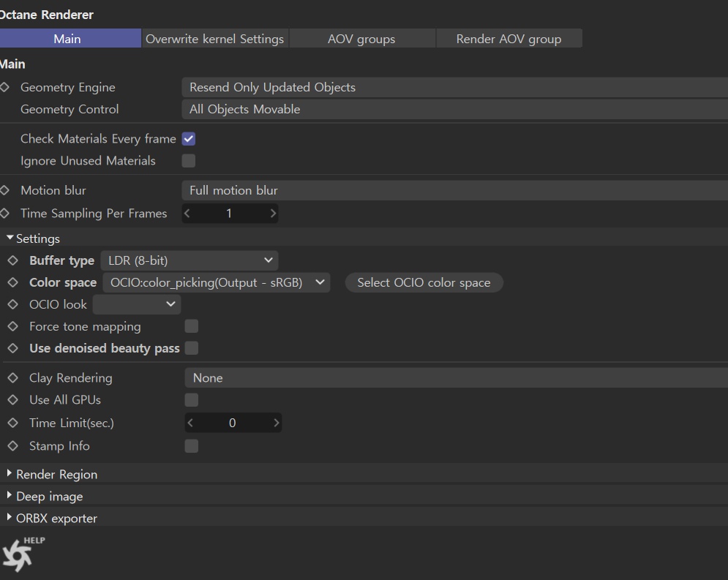Click keyframe diamond next to Time Sampling Per Frames
Viewport: 728px width, 580px height.
(4, 214)
